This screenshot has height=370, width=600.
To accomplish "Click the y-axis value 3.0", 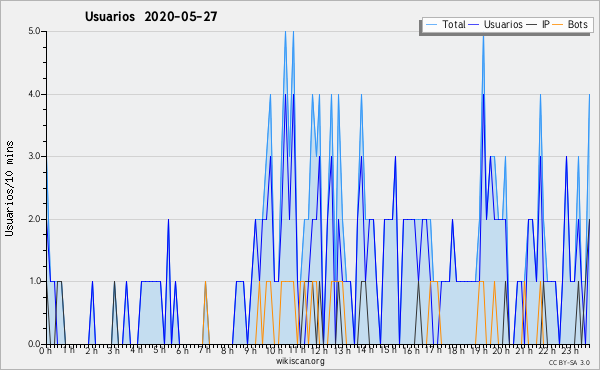I will coord(34,156).
